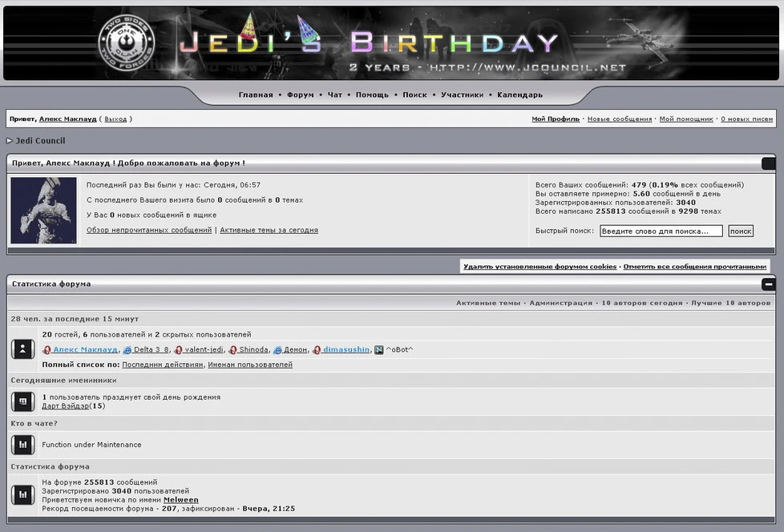
Task: Click the browser icon next to valent-jedi
Action: coord(179,349)
